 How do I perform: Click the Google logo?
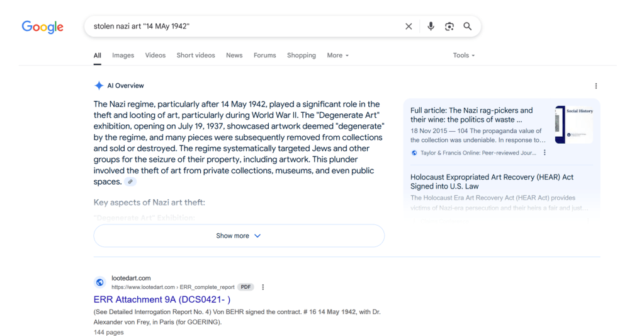point(42,26)
